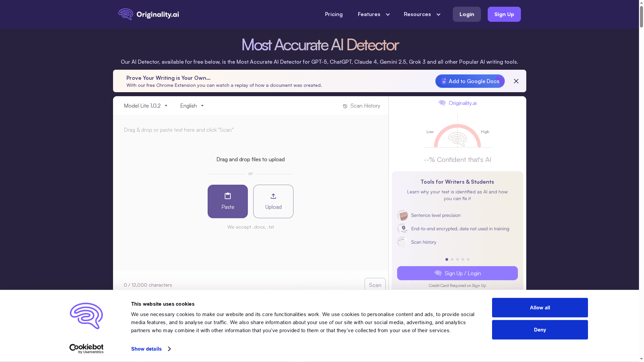
Task: Expand the Features menu
Action: click(374, 14)
